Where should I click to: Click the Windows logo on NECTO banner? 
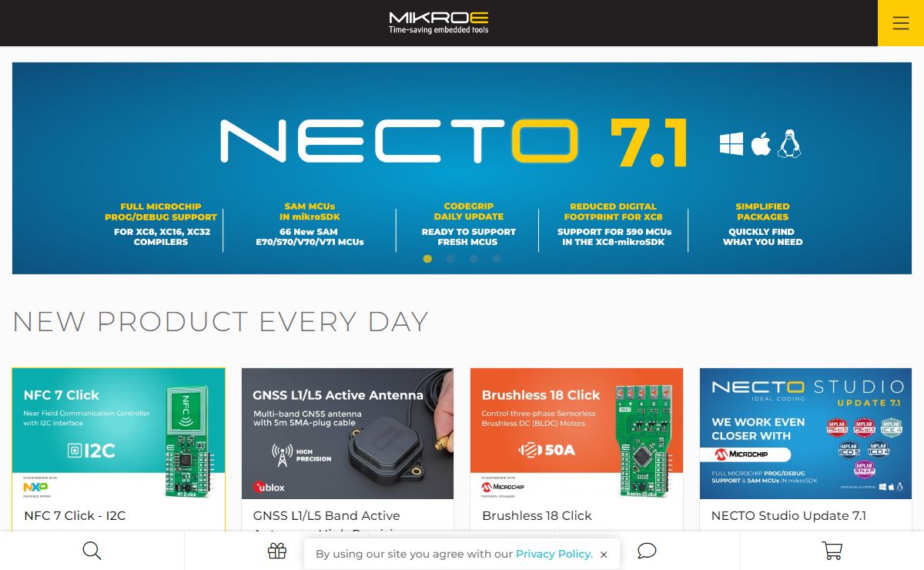click(x=731, y=144)
